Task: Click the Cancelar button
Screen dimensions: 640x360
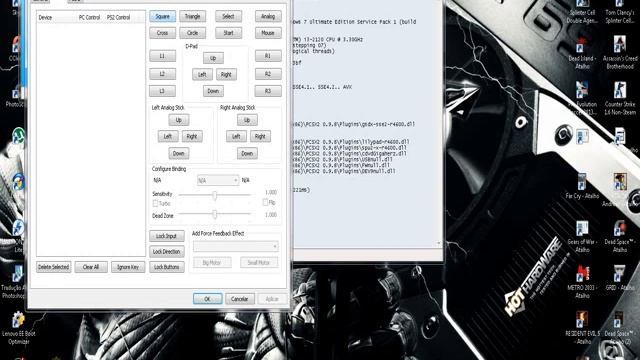Action: (x=240, y=299)
